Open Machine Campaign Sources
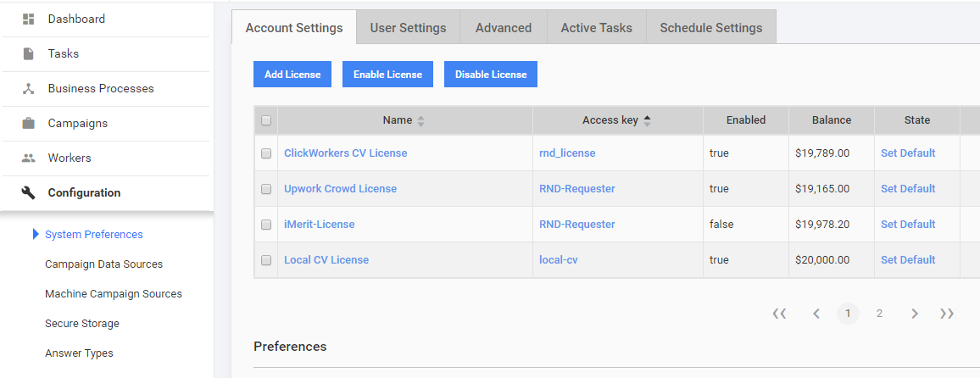 pos(113,293)
